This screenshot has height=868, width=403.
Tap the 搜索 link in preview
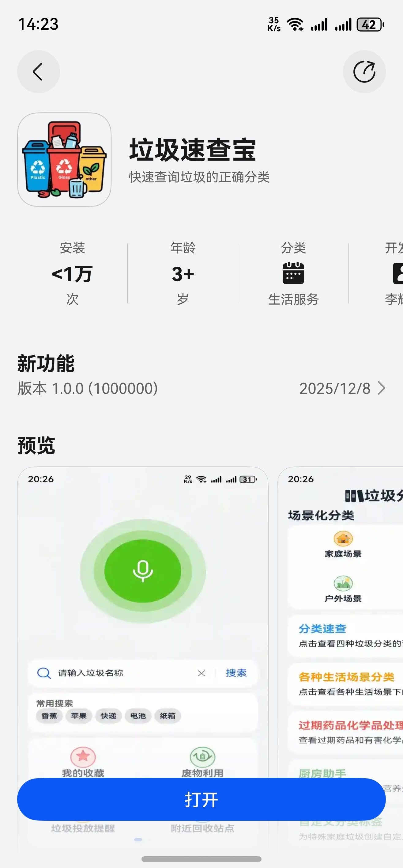pos(236,673)
